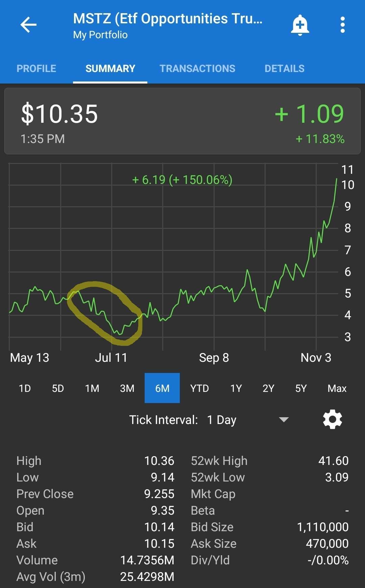365x588 pixels.
Task: Show the 2Y chart range
Action: [268, 388]
